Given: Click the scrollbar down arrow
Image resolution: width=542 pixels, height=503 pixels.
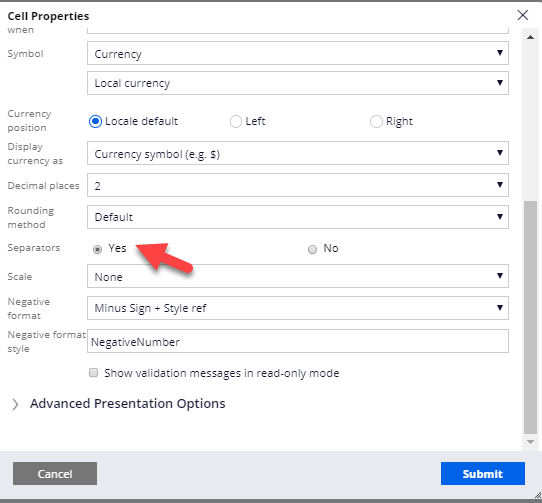Looking at the screenshot, I should point(530,442).
